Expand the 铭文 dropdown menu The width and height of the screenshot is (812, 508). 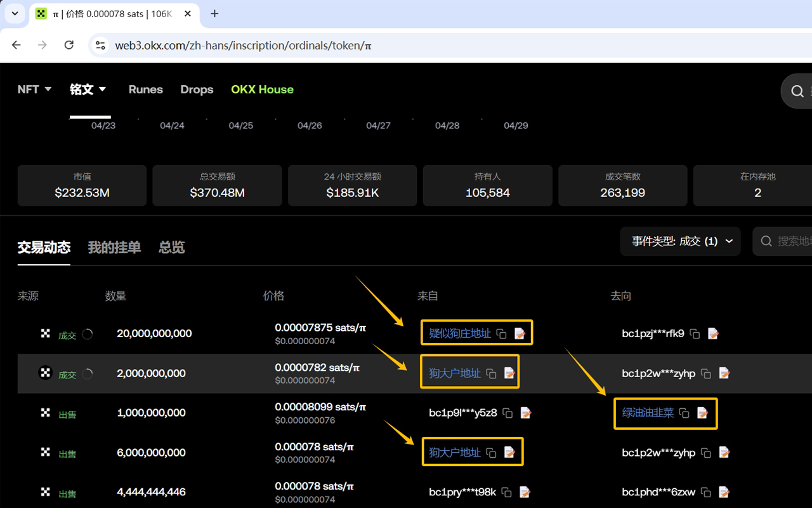[88, 90]
